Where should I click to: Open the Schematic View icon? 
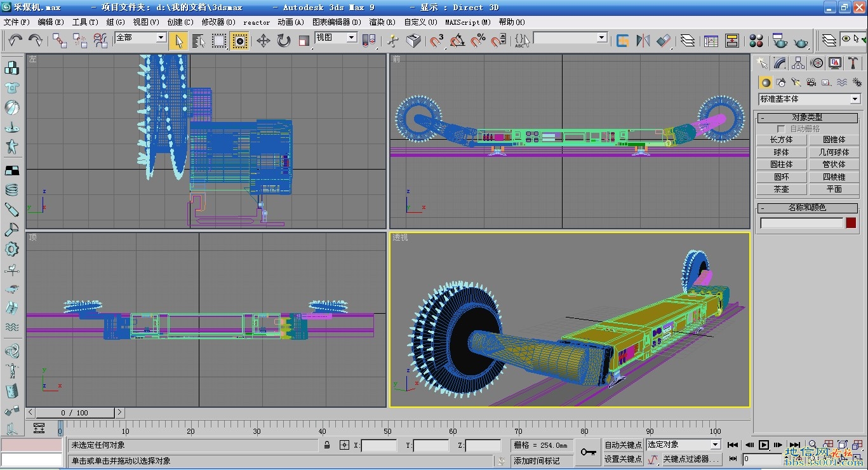click(x=732, y=41)
